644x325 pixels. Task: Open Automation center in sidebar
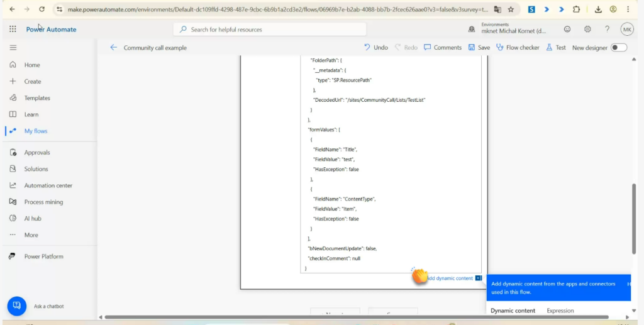48,185
